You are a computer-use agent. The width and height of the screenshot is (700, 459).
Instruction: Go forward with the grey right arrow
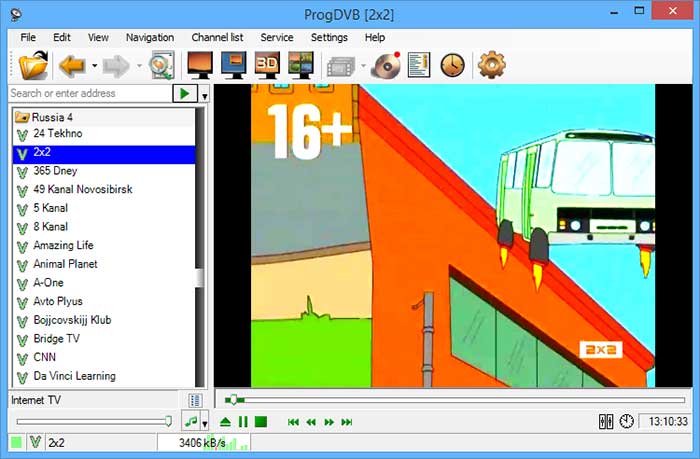pyautogui.click(x=116, y=66)
